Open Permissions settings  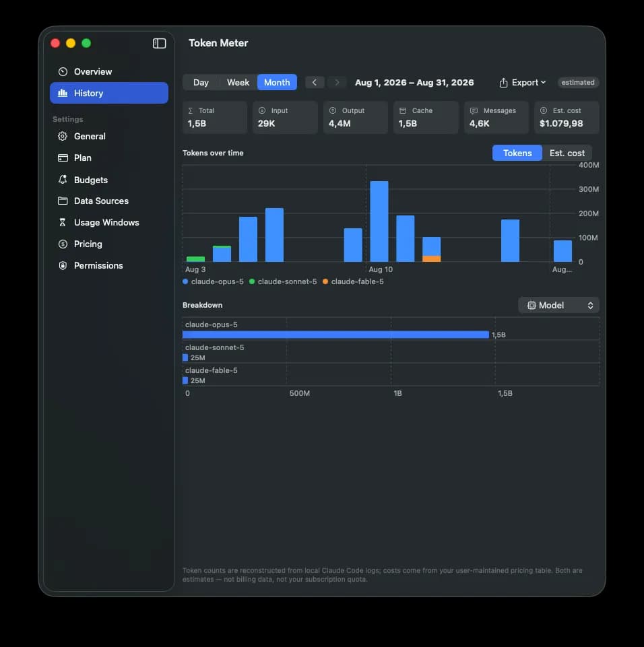pos(109,265)
